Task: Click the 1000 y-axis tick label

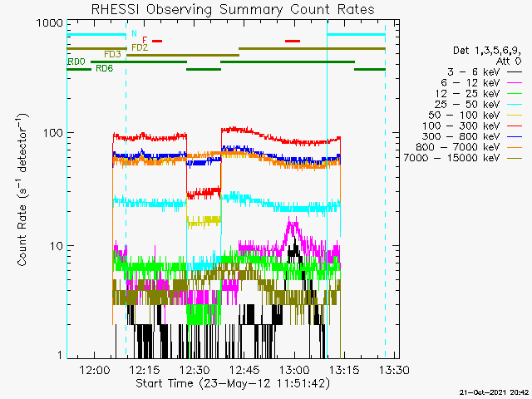Action: tap(50, 23)
